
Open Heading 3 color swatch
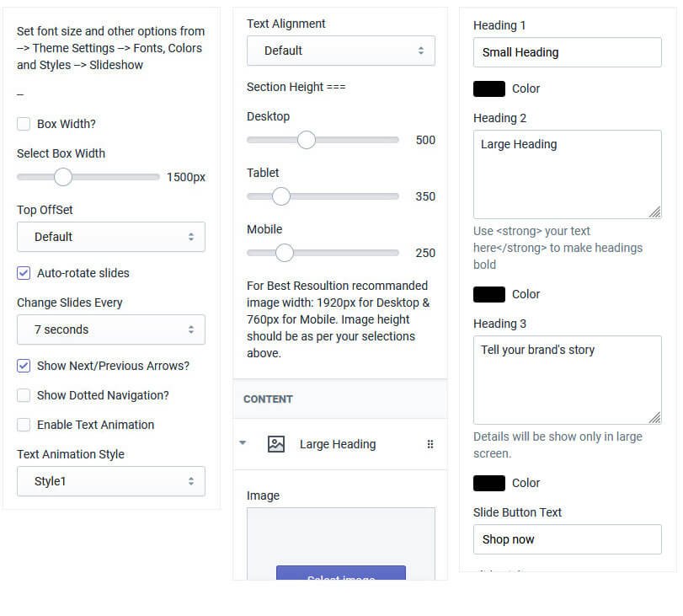tap(489, 483)
